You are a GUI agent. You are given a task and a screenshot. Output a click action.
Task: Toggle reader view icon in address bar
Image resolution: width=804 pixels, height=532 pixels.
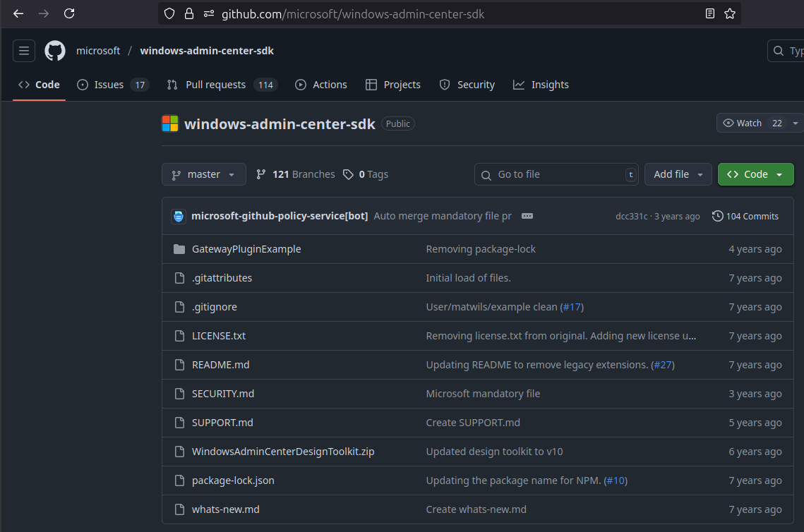click(709, 14)
